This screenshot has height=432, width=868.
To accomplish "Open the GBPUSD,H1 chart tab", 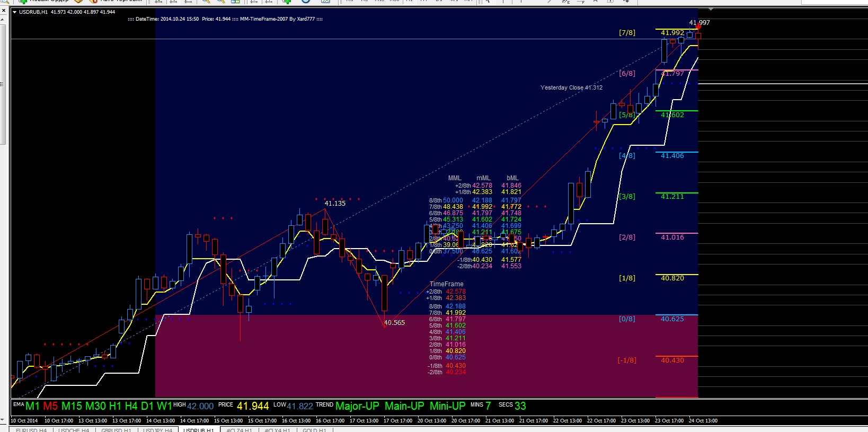I will point(116,430).
